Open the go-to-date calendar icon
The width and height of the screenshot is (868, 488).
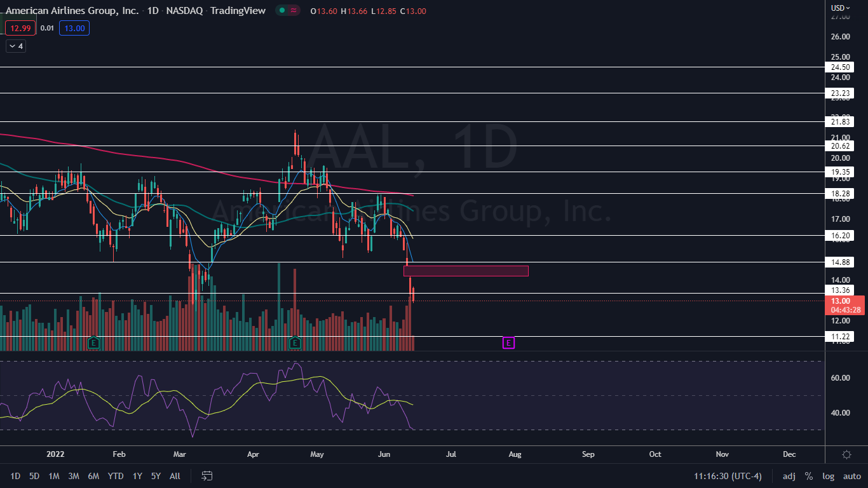[207, 476]
